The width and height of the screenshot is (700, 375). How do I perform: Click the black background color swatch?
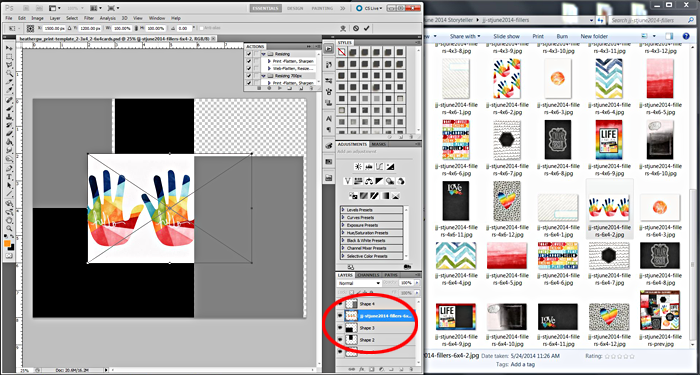(x=11, y=247)
